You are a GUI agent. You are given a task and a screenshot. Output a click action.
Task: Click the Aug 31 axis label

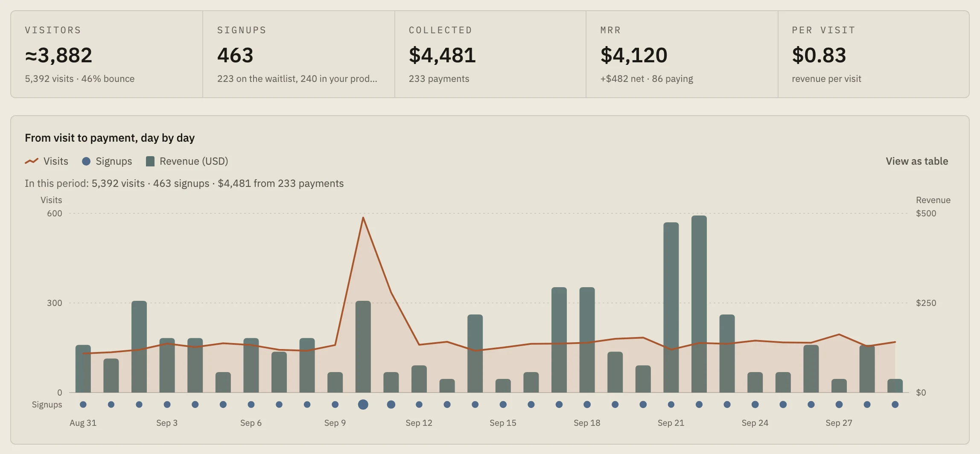83,423
